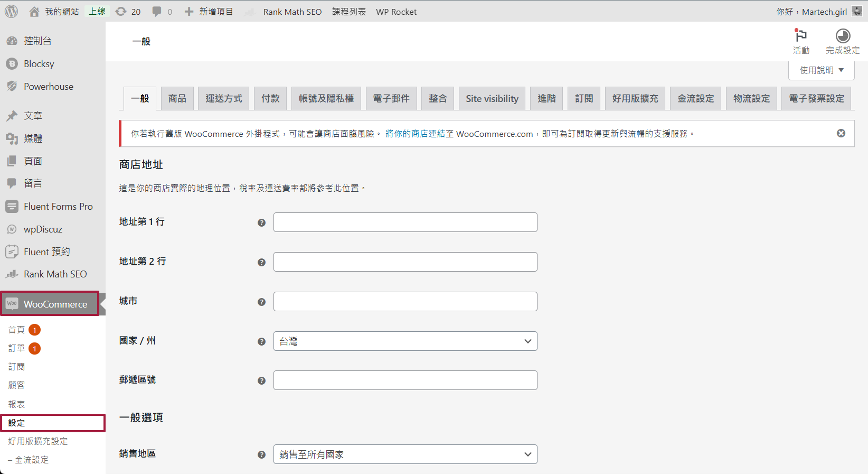
Task: Click the 地址第 2 行 input field
Action: tap(405, 262)
